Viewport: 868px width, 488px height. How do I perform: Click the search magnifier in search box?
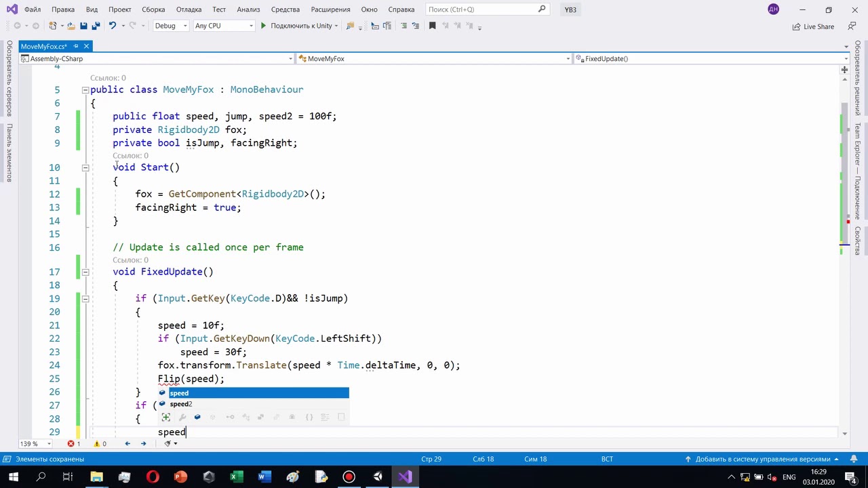(542, 9)
